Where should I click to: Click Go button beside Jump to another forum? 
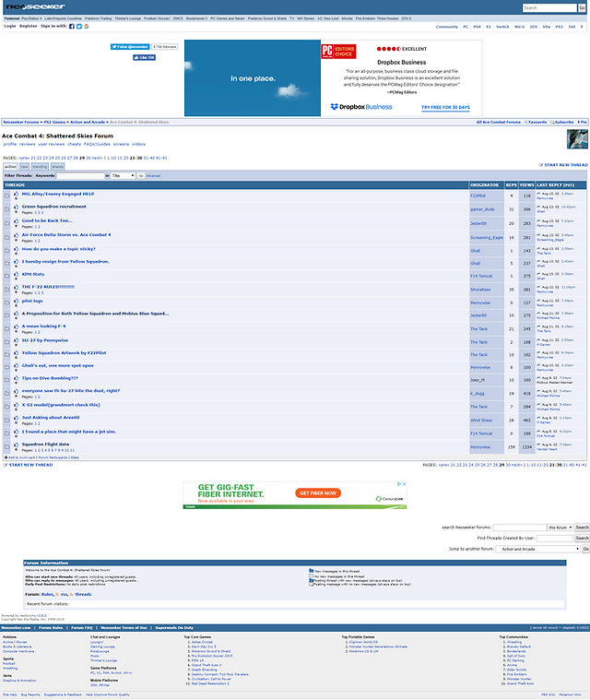[x=585, y=549]
